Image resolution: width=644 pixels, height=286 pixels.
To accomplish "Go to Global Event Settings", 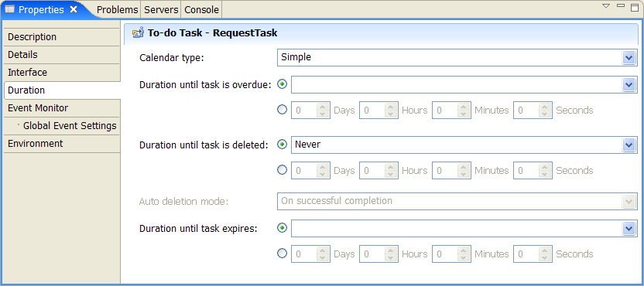I will [70, 125].
